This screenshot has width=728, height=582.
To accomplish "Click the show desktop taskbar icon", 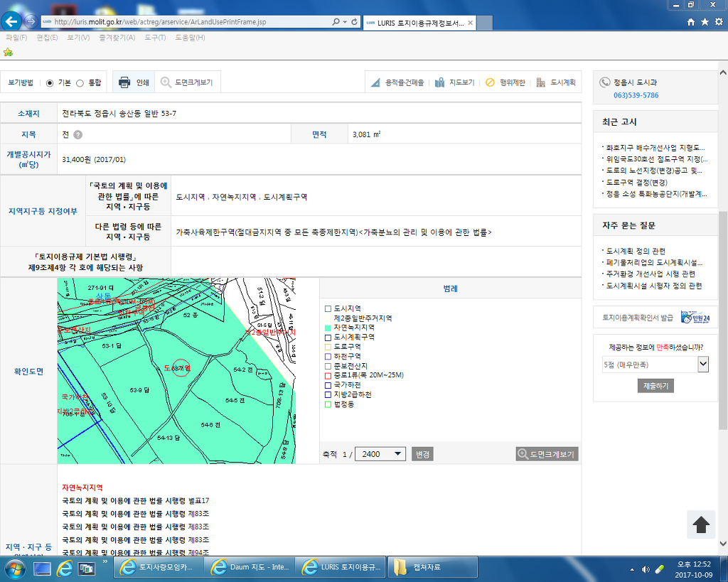I will (x=42, y=568).
